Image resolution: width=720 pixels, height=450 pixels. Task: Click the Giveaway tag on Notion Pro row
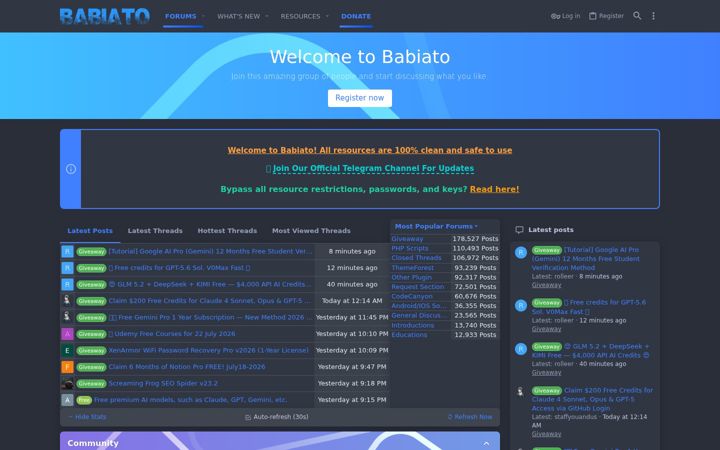tap(91, 367)
